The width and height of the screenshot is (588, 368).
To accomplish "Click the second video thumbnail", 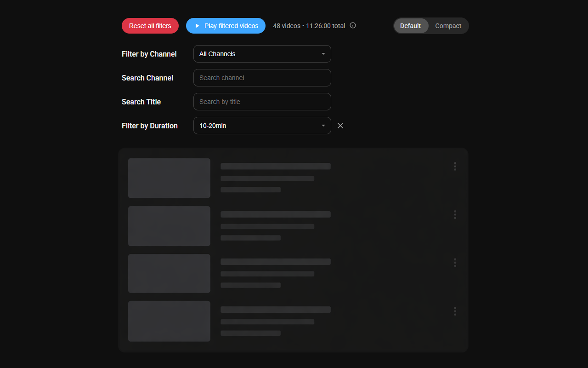I will pyautogui.click(x=169, y=226).
